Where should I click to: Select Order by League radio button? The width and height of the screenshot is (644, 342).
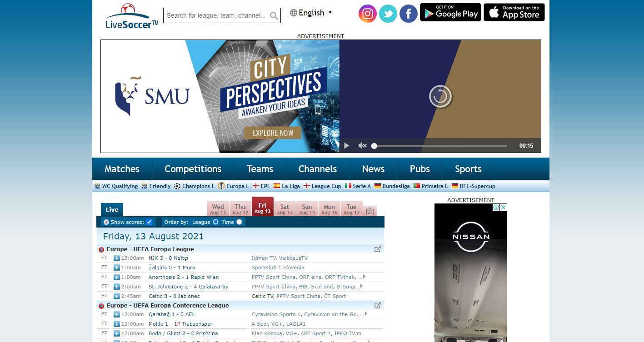(x=216, y=222)
